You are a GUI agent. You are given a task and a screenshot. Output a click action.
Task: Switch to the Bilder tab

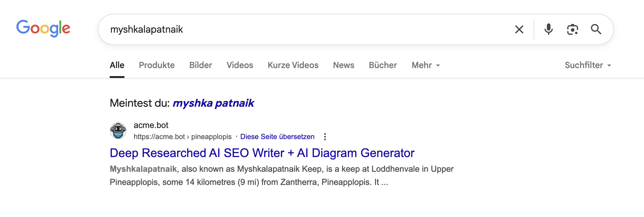point(201,65)
